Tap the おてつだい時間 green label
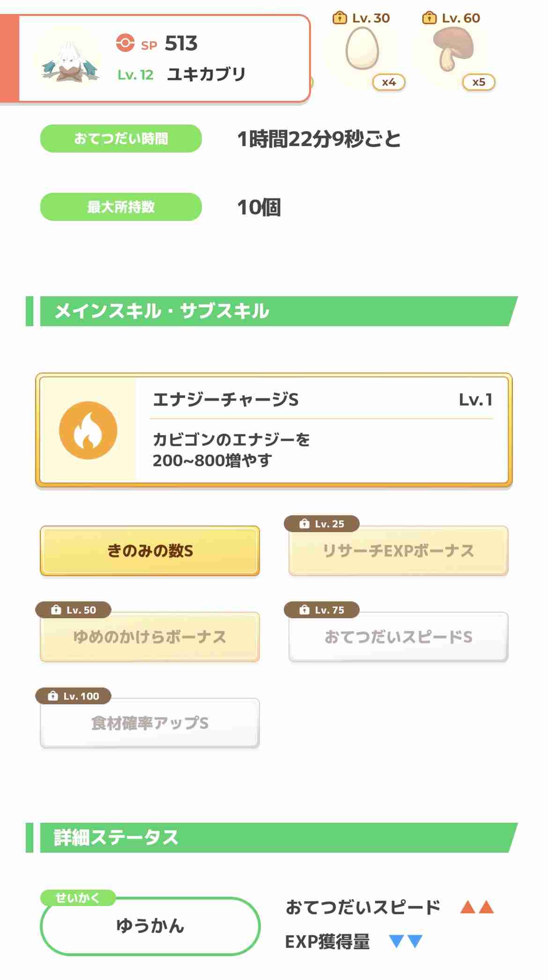Image resolution: width=548 pixels, height=980 pixels. [121, 139]
